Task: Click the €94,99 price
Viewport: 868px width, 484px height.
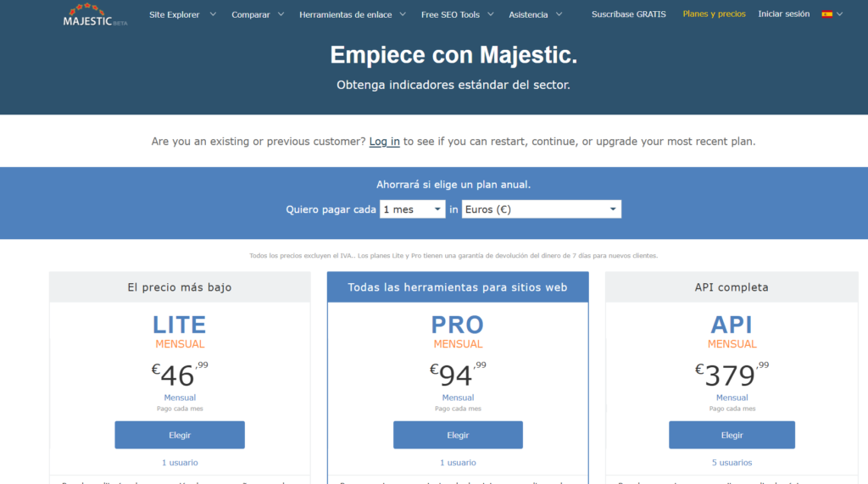Action: (458, 375)
